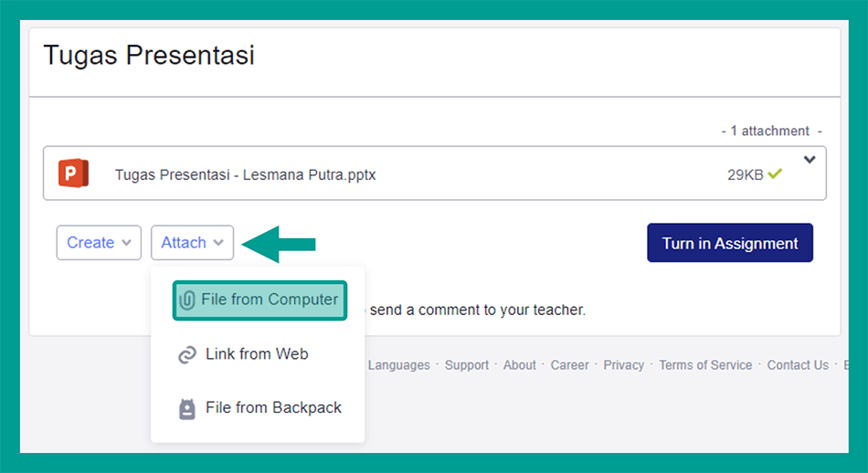The image size is (868, 473).
Task: Click the green upload checkmark icon
Action: (776, 173)
